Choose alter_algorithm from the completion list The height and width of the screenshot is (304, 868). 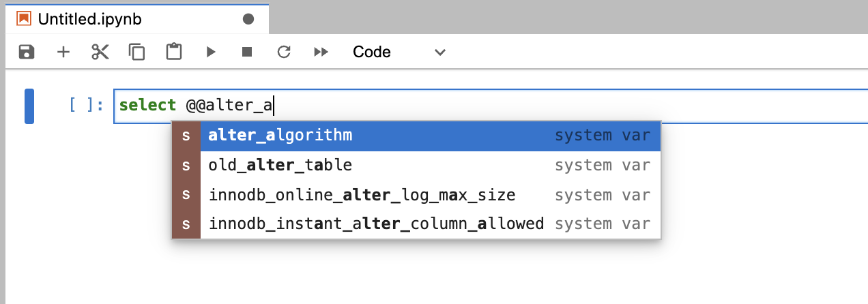click(416, 136)
